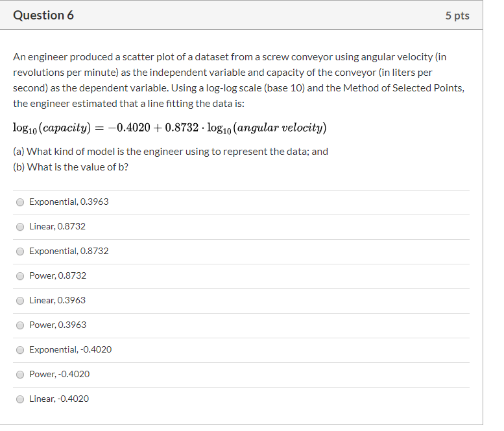Select the 'Exponential, -0.4020' radio button

click(x=20, y=350)
